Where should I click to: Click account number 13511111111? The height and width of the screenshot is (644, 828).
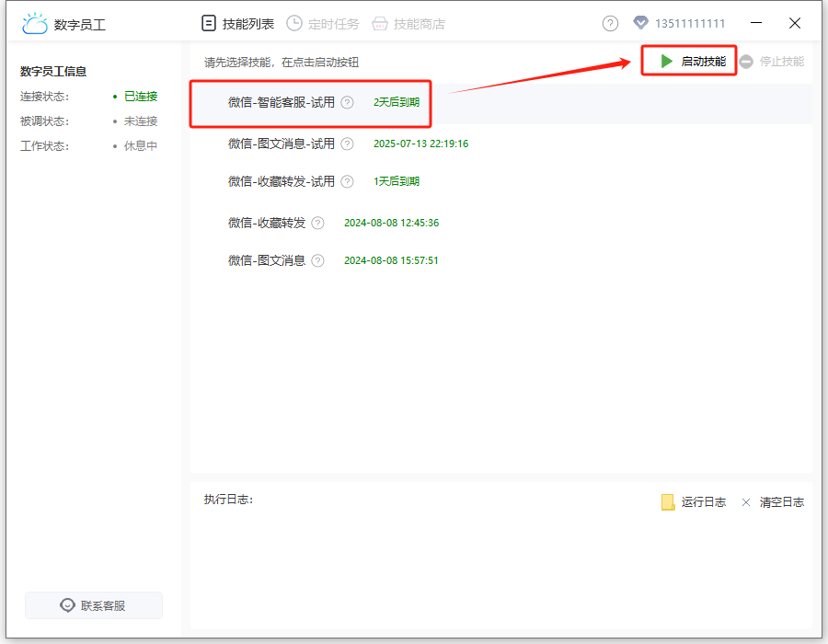coord(690,24)
